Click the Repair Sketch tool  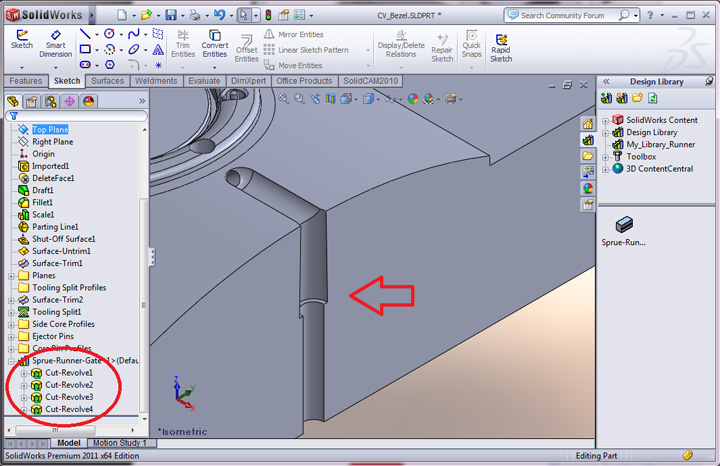pos(442,48)
